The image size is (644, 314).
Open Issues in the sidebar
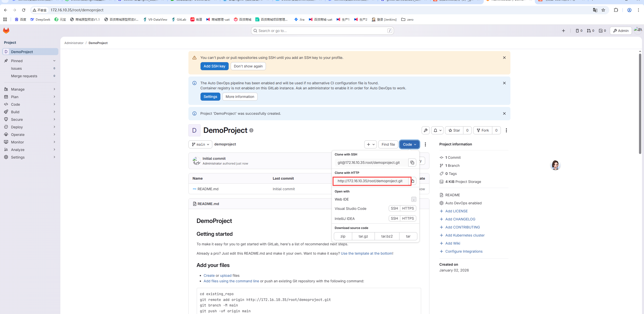click(16, 68)
